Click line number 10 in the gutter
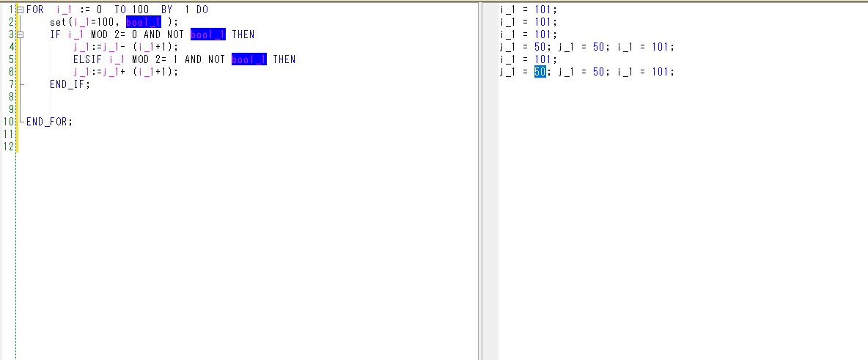This screenshot has height=360, width=868. pos(7,122)
